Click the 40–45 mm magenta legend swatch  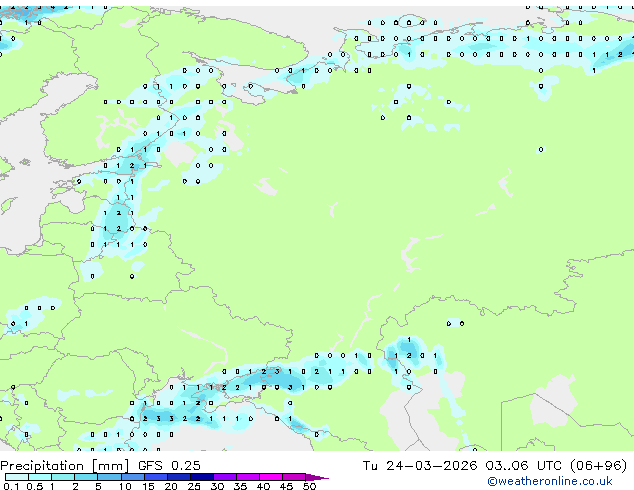point(271,477)
